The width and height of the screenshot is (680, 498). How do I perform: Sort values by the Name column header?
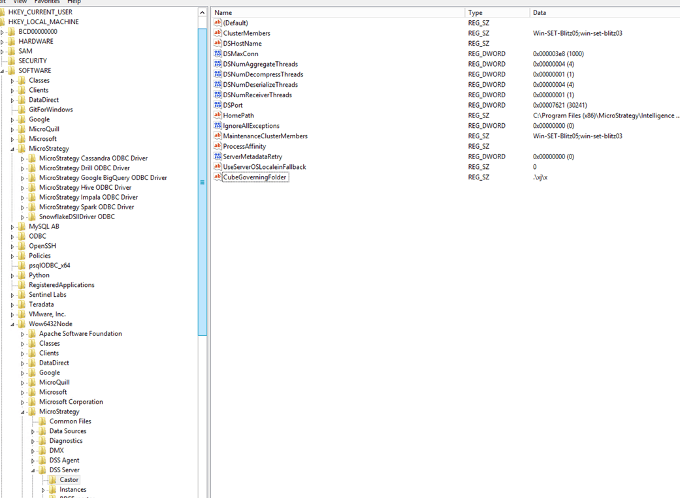coord(223,12)
